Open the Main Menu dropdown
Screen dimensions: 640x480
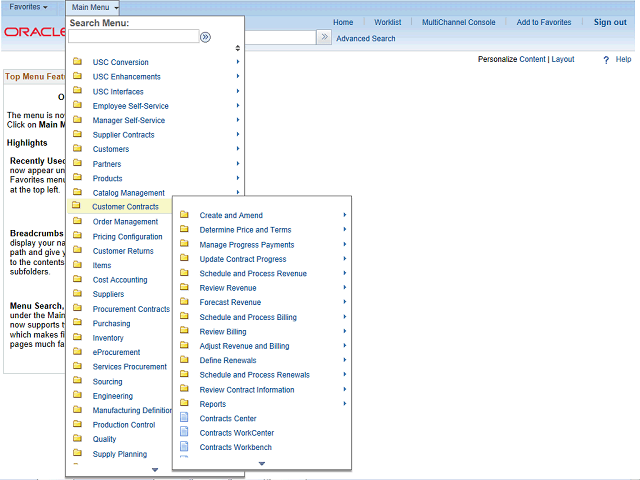[95, 7]
